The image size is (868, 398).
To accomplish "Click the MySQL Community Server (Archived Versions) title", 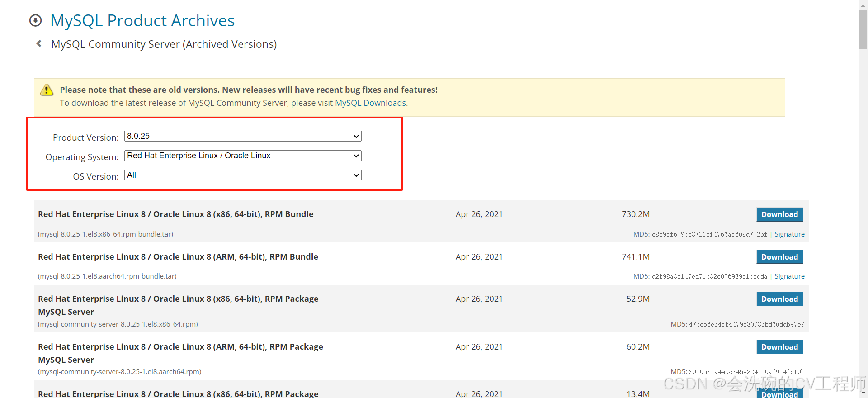I will 164,44.
